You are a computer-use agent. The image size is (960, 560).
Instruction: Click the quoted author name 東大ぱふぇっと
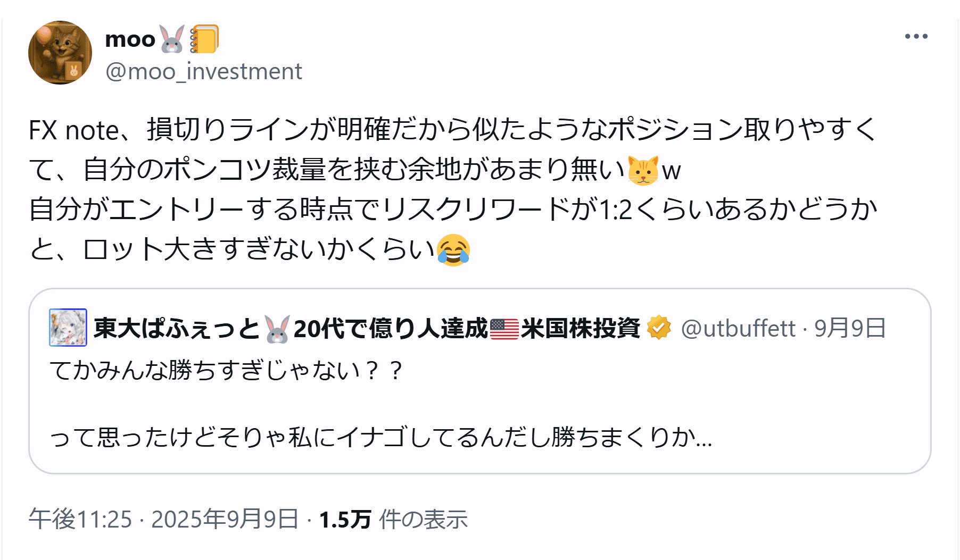176,329
